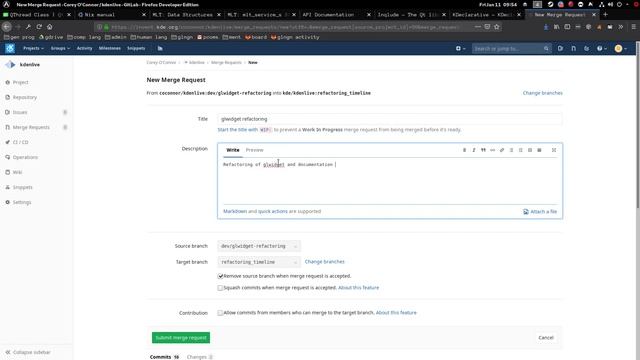Viewport: 640px width, 360px height.
Task: Click into the Description text area
Action: point(390,181)
